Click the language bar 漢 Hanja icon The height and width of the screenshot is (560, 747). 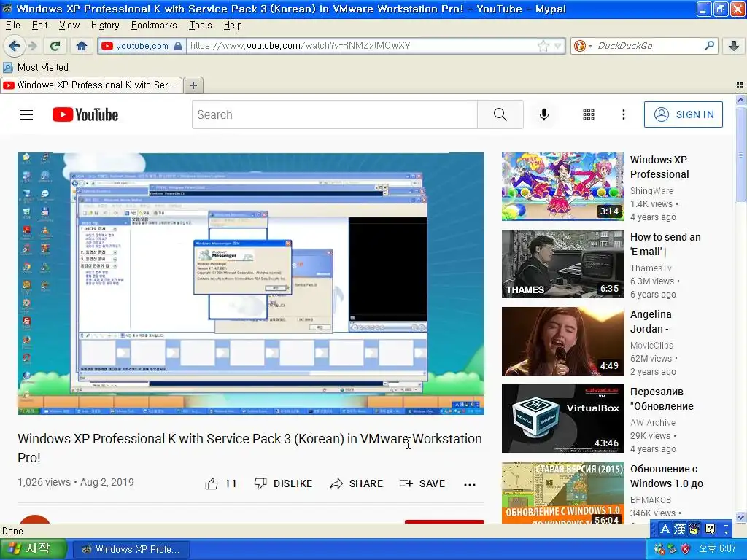tap(680, 529)
